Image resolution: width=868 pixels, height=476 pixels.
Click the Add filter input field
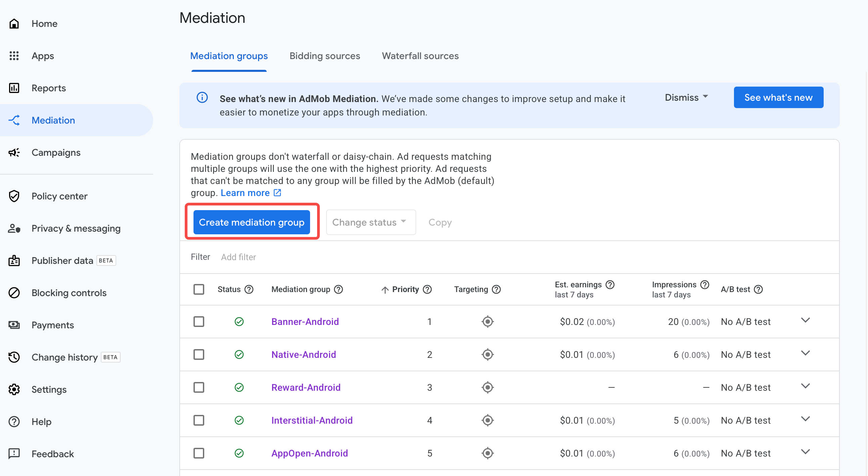point(238,257)
